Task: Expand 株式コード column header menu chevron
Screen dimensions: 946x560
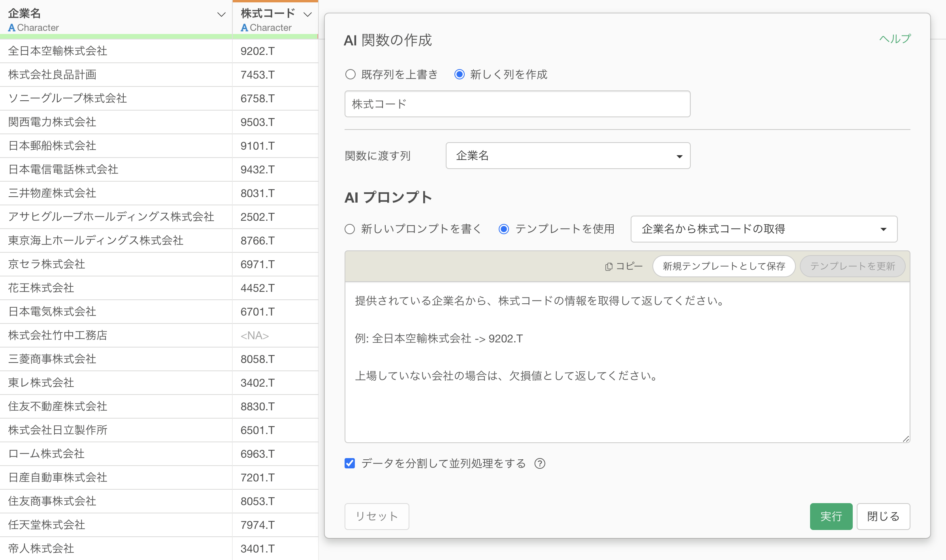Action: pos(307,15)
